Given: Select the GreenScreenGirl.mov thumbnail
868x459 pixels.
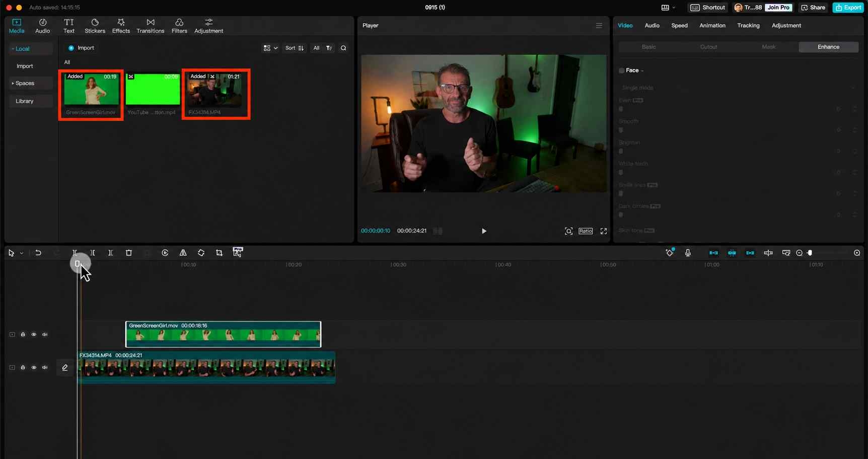Looking at the screenshot, I should [x=91, y=89].
